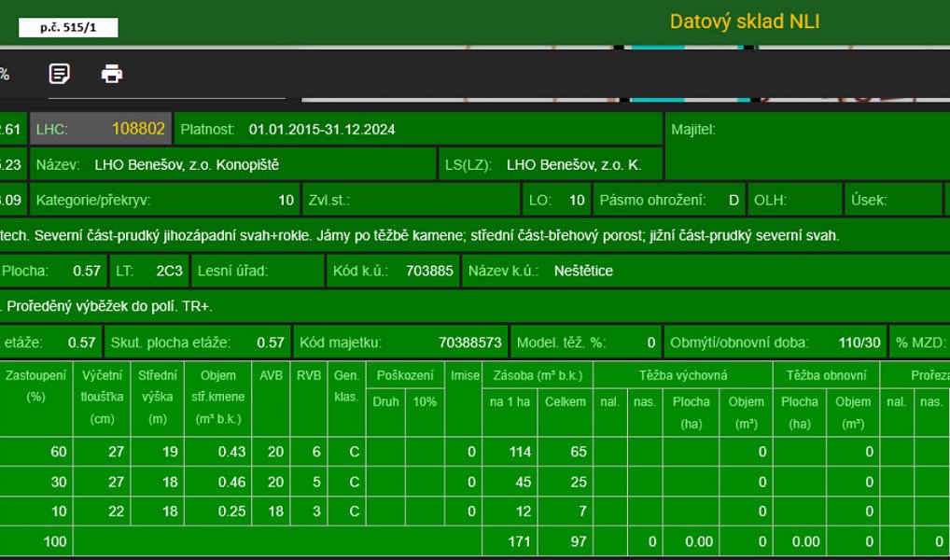Viewport: 950px width, 560px height.
Task: Select the stem volume cell 0.25
Action: 218,511
